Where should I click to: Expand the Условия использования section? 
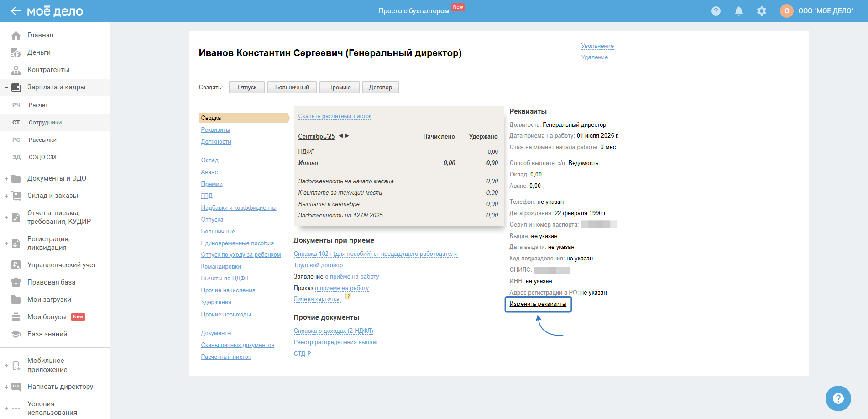(x=6, y=409)
